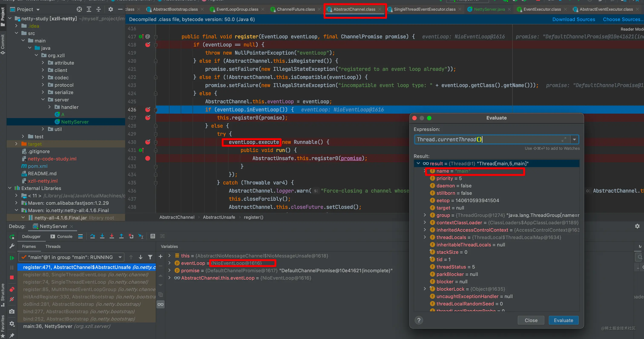
Task: Click the Rerun NettyServer debug icon
Action: [12, 236]
